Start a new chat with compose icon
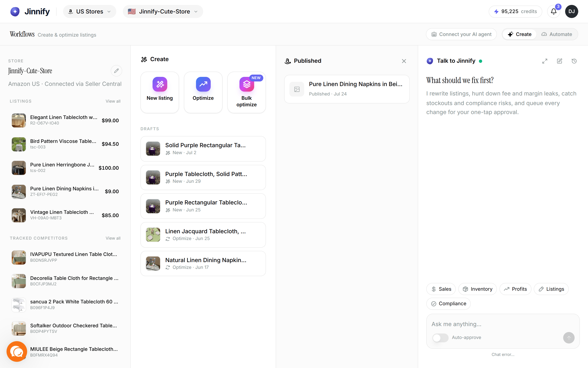 (559, 61)
